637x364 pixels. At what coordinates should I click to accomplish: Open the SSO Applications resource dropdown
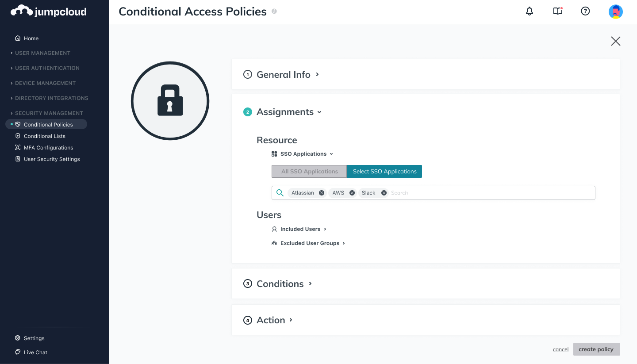303,154
